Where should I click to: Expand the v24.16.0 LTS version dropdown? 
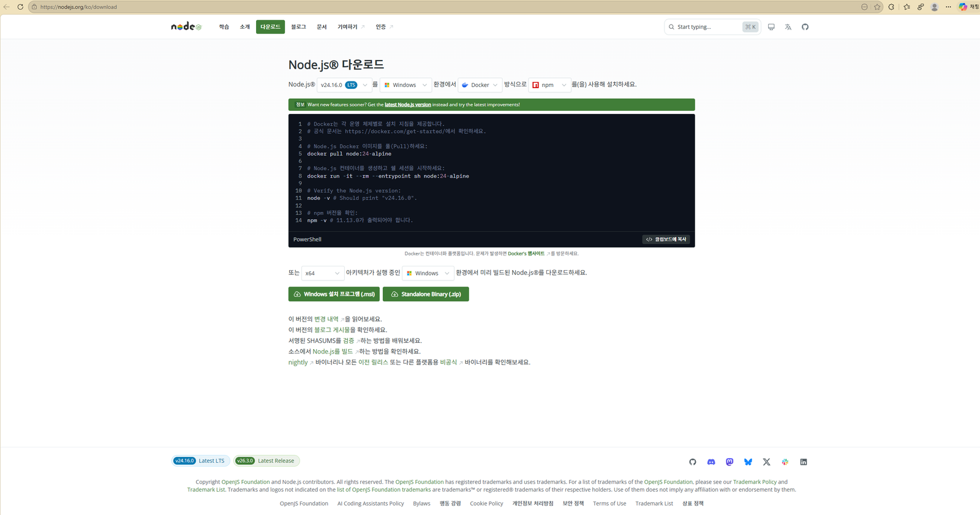click(344, 85)
